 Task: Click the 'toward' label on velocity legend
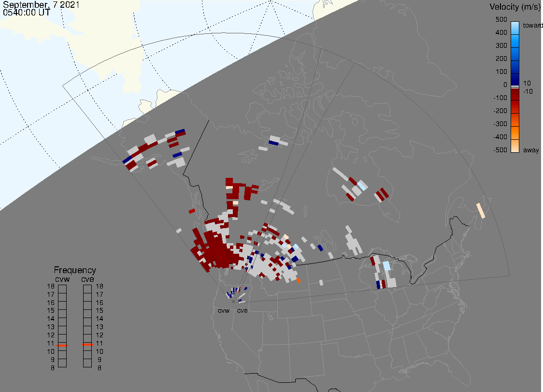tap(532, 25)
